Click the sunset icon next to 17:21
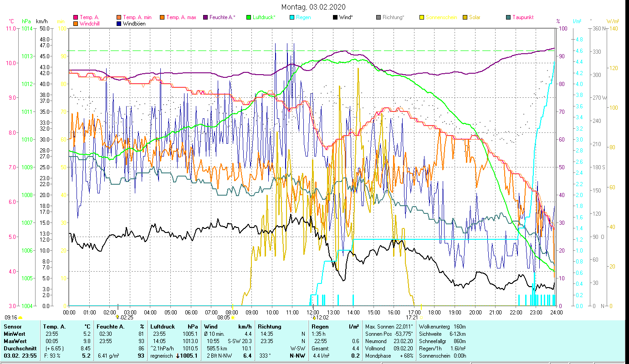Viewport: 629px width, 364px height. (x=420, y=318)
